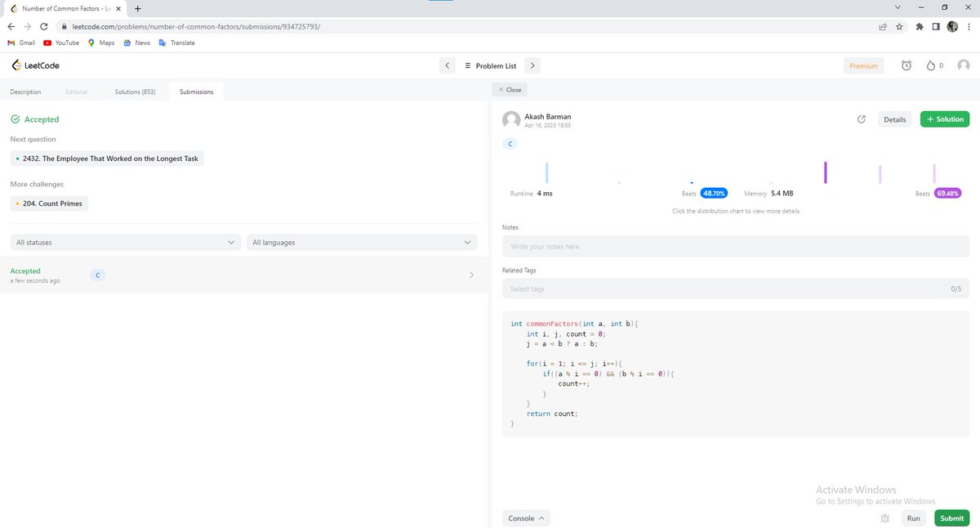Click the Select tags field
Image resolution: width=980 pixels, height=528 pixels.
[x=736, y=289]
